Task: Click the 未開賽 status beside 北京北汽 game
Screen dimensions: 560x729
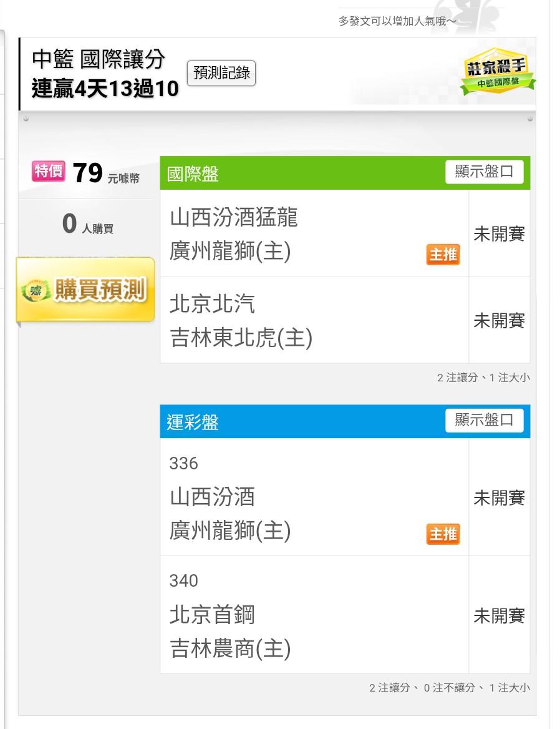Action: pyautogui.click(x=499, y=321)
